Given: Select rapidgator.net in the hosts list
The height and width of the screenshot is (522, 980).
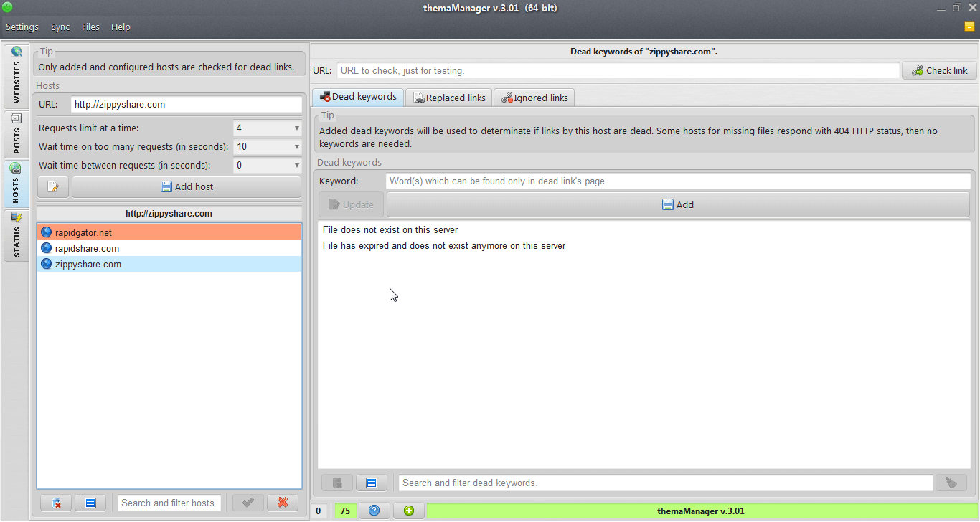Looking at the screenshot, I should pyautogui.click(x=169, y=232).
